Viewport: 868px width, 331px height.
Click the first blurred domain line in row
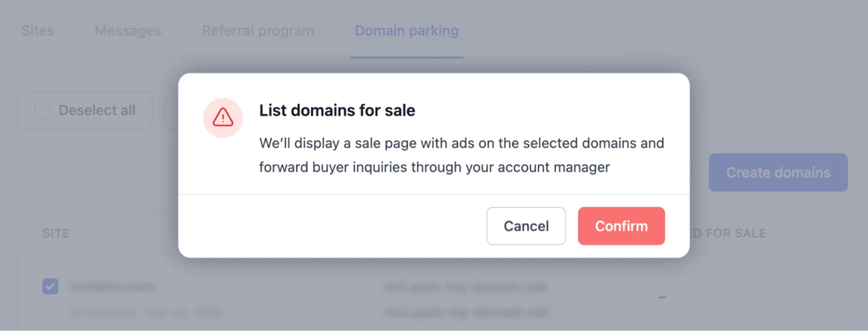466,287
